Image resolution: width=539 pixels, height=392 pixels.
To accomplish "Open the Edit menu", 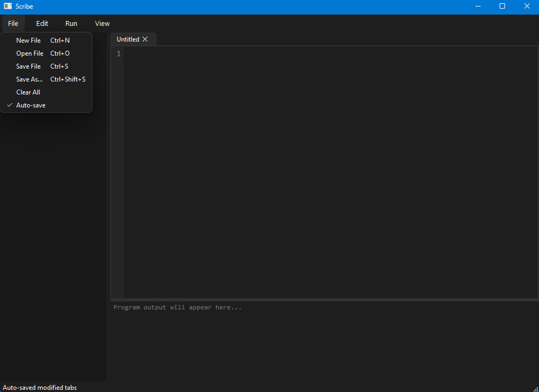I will [42, 23].
